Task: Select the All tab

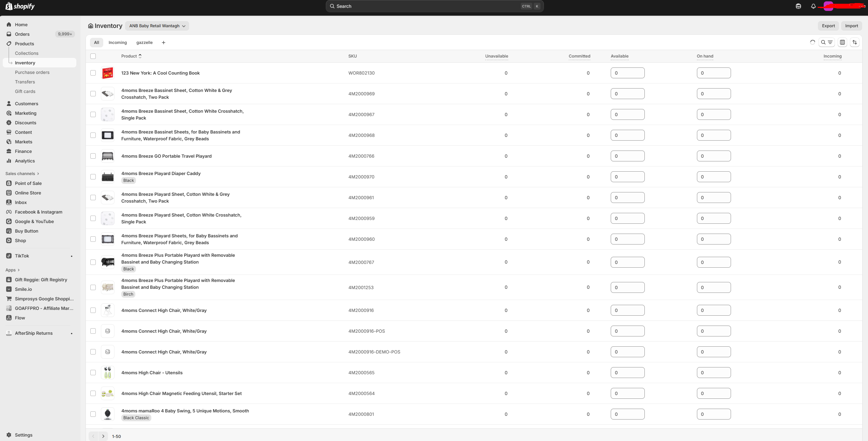Action: point(96,43)
